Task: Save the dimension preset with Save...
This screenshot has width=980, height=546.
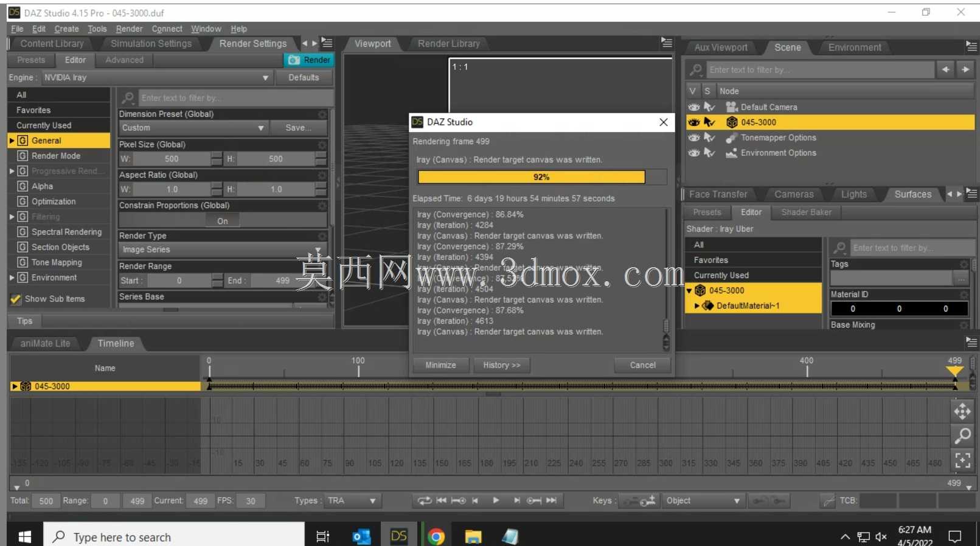Action: 298,128
